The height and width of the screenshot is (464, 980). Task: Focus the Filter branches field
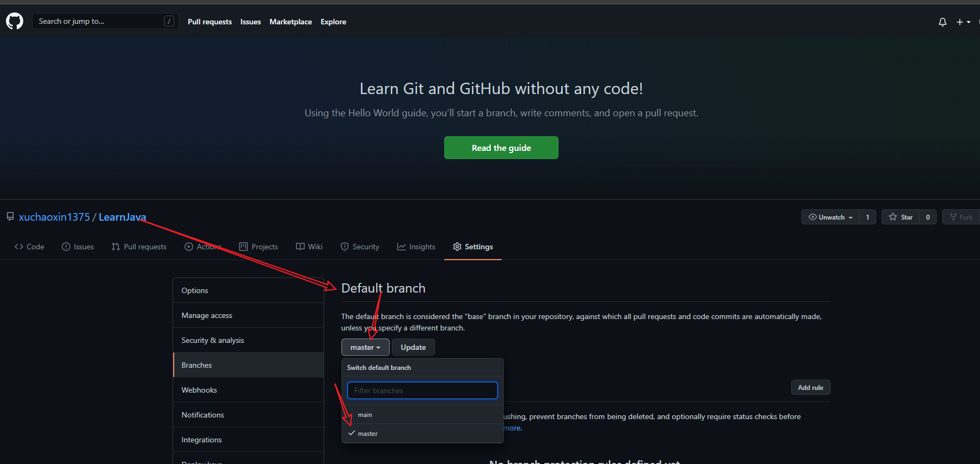coord(423,390)
